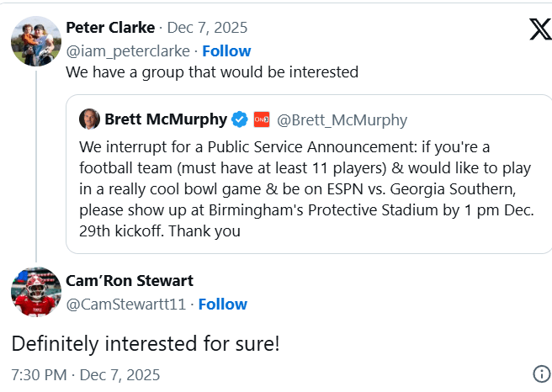The width and height of the screenshot is (552, 392).
Task: Click Brett McMurphy's small avatar
Action: 89,119
